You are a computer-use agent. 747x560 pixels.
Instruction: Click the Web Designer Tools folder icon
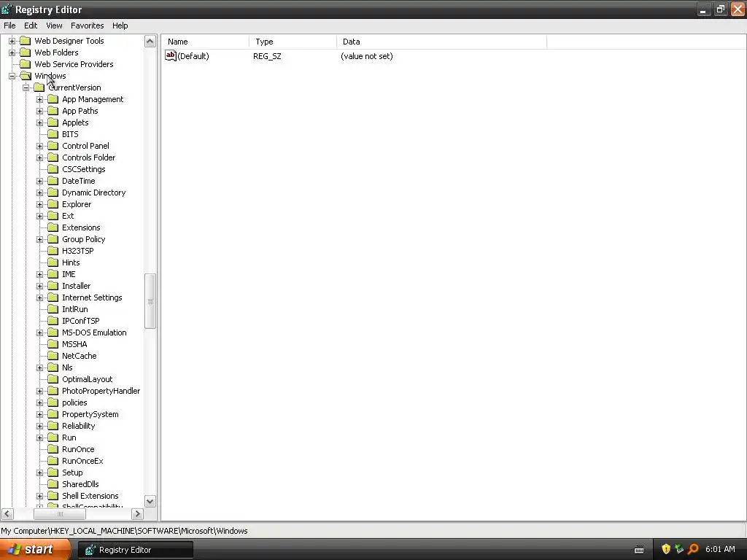[x=26, y=41]
